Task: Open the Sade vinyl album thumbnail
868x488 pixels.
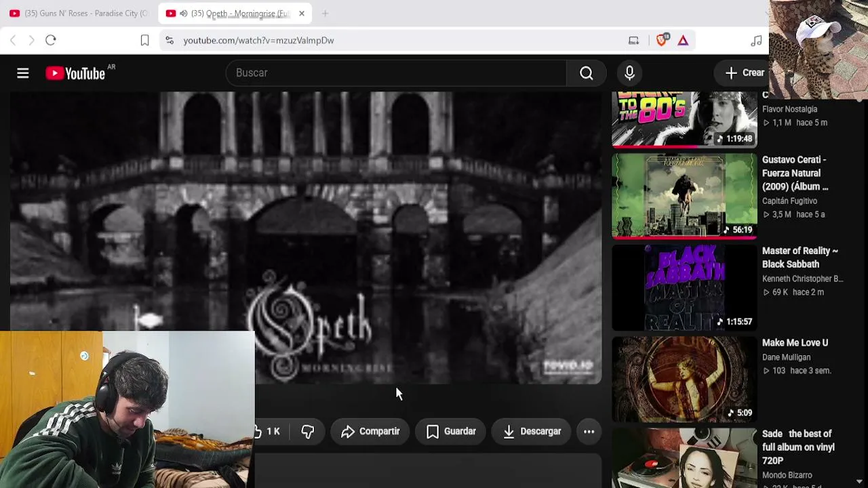Action: pos(684,457)
